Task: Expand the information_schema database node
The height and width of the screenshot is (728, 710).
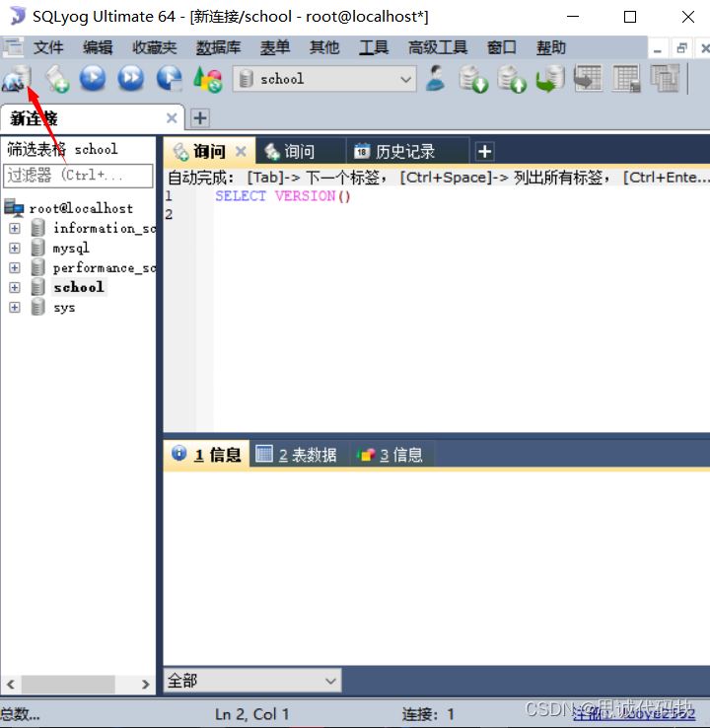Action: (14, 228)
